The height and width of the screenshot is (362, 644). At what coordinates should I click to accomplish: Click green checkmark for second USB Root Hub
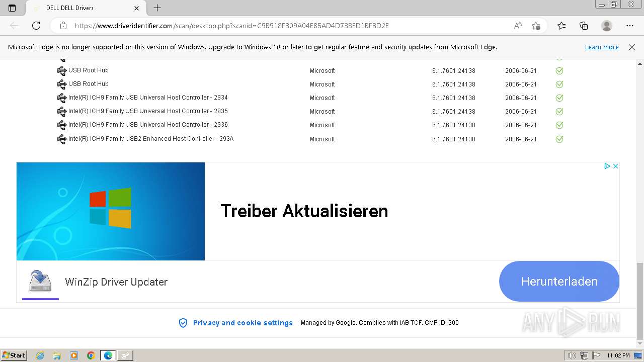point(559,84)
